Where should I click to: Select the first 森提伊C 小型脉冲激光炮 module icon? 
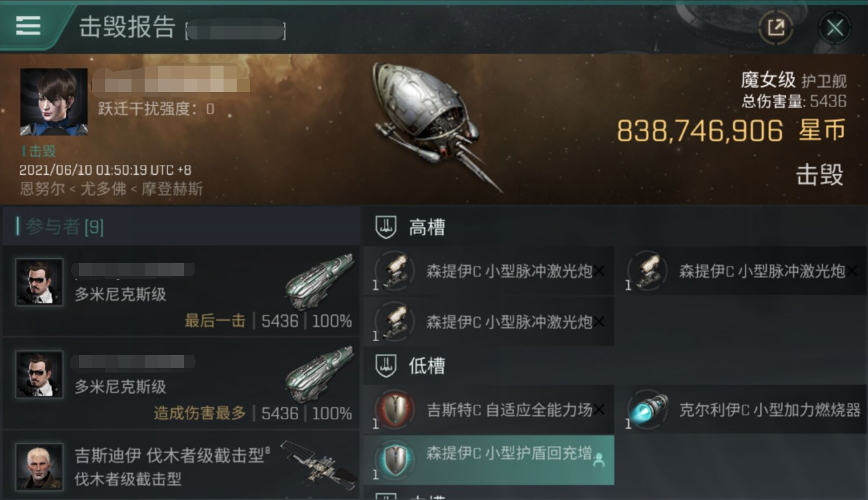[395, 271]
